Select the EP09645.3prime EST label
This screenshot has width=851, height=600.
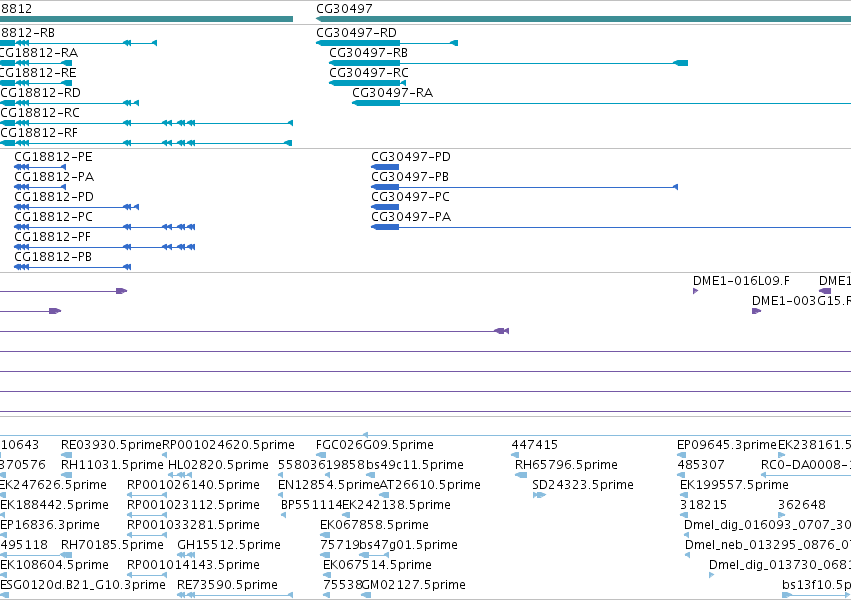pyautogui.click(x=727, y=445)
